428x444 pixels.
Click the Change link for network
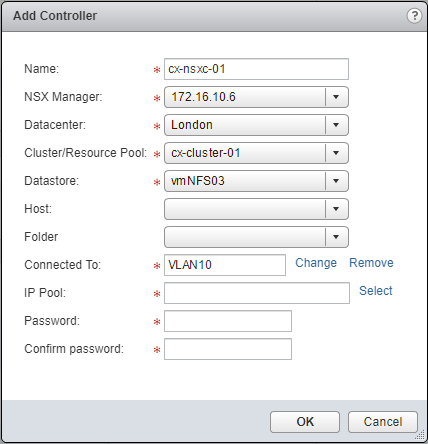tap(316, 263)
